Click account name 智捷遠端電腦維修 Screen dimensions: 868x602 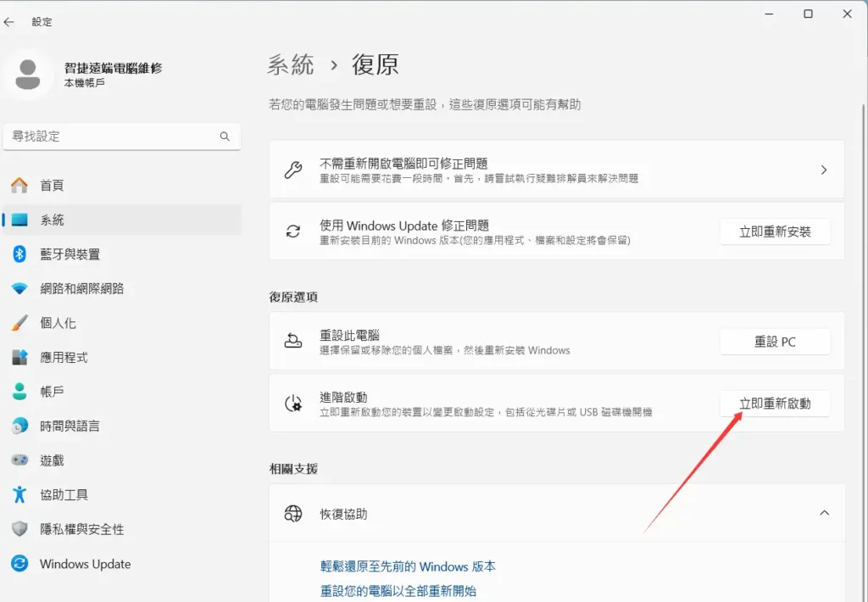point(114,68)
